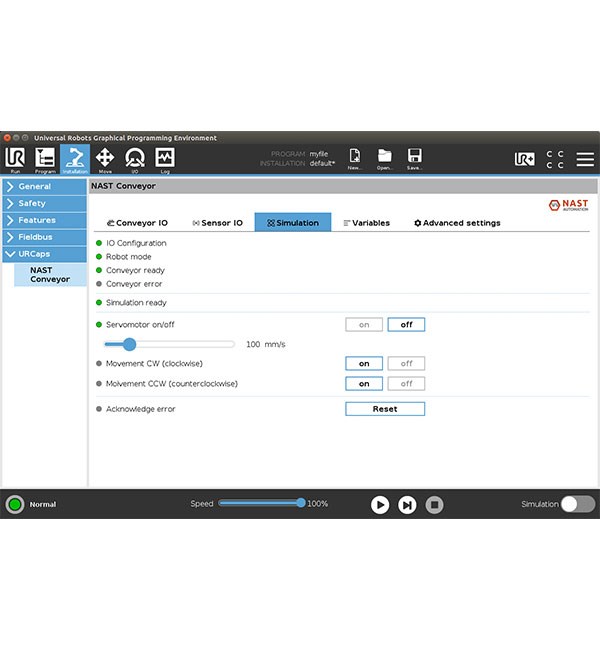600x650 pixels.
Task: Open the Run screen icon
Action: [x=15, y=160]
